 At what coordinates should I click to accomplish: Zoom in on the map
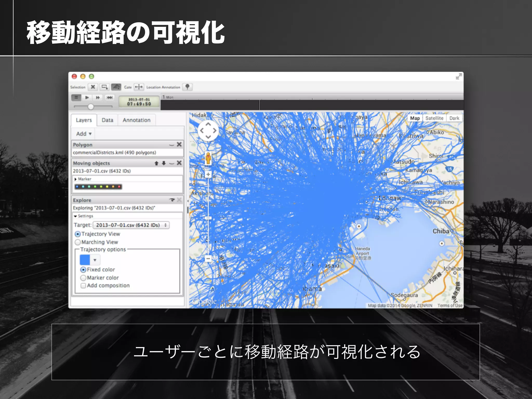(x=208, y=174)
